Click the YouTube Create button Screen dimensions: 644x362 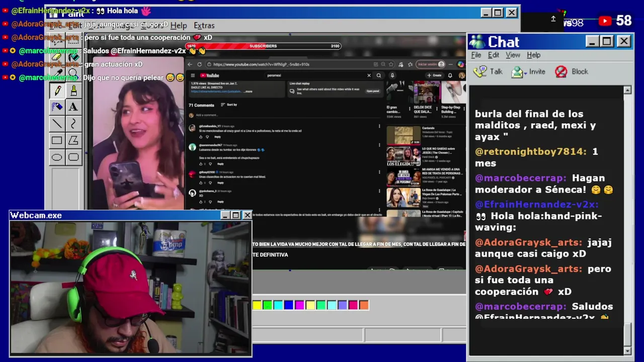pos(434,75)
